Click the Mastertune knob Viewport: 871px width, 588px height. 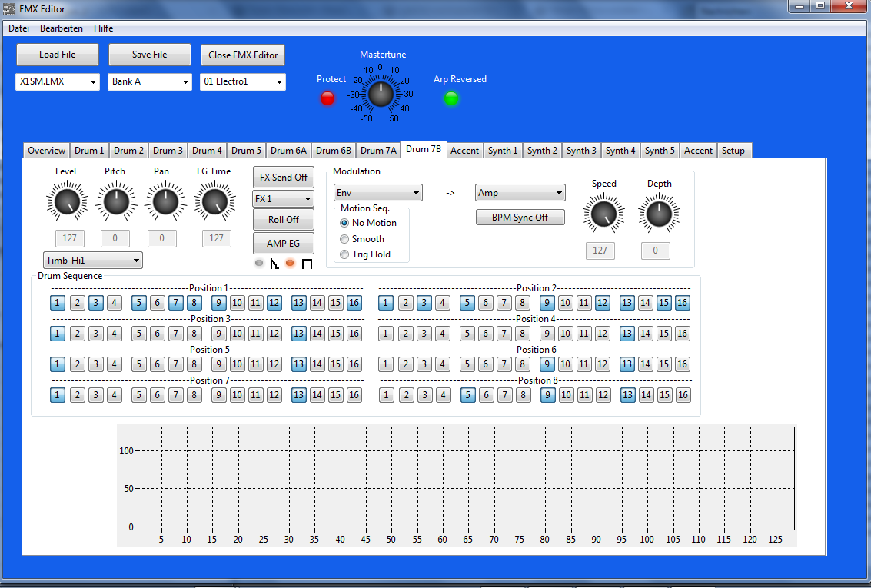coord(381,95)
